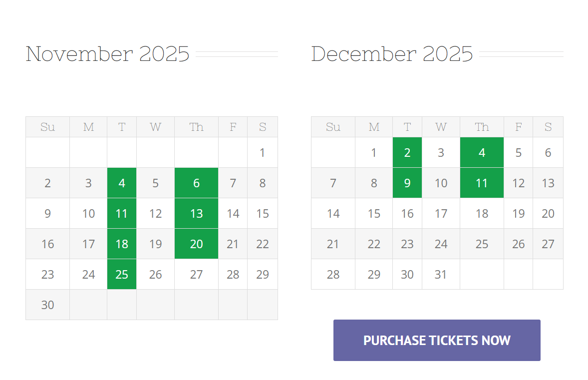Select November 4 highlighted date

(x=122, y=183)
